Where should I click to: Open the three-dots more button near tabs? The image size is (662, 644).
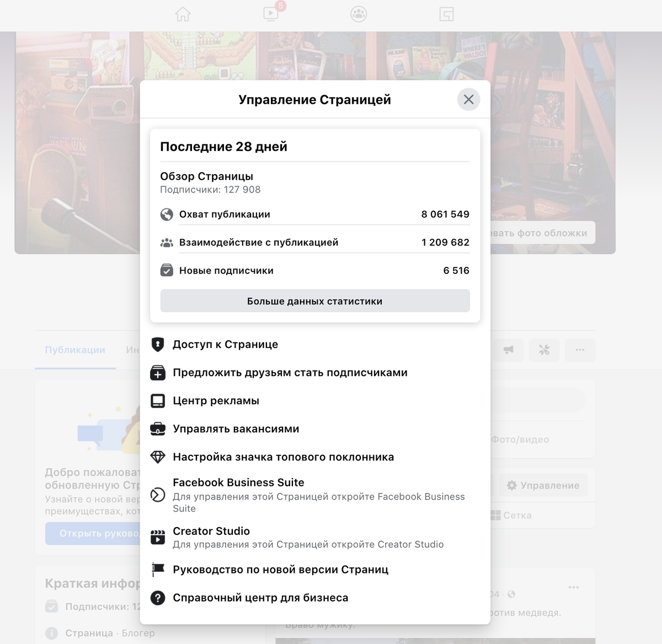[x=580, y=350]
